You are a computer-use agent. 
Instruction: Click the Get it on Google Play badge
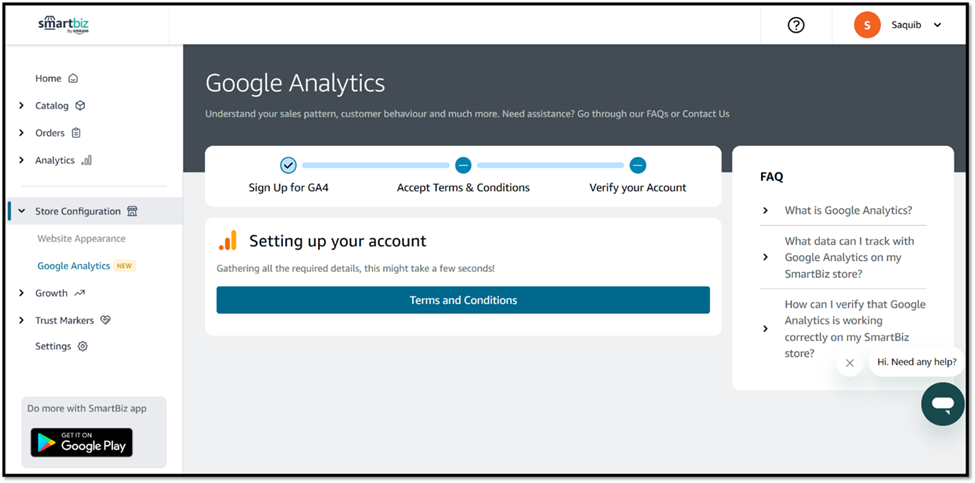[81, 442]
